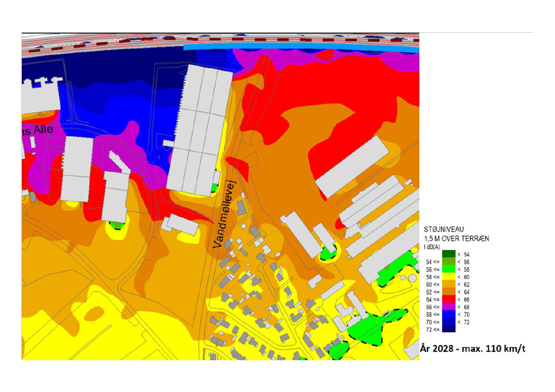The image size is (555, 392).
Task: Select the '66 <=' legend label
Action: pos(433,307)
